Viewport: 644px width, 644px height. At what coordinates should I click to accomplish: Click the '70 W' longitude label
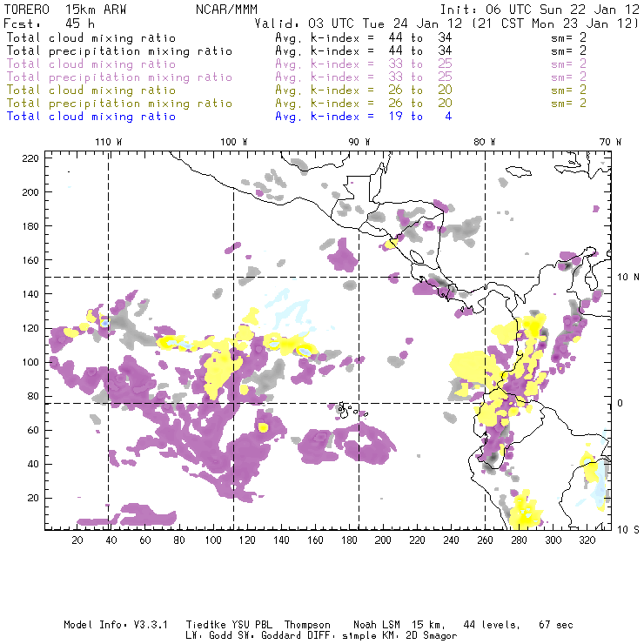click(610, 142)
